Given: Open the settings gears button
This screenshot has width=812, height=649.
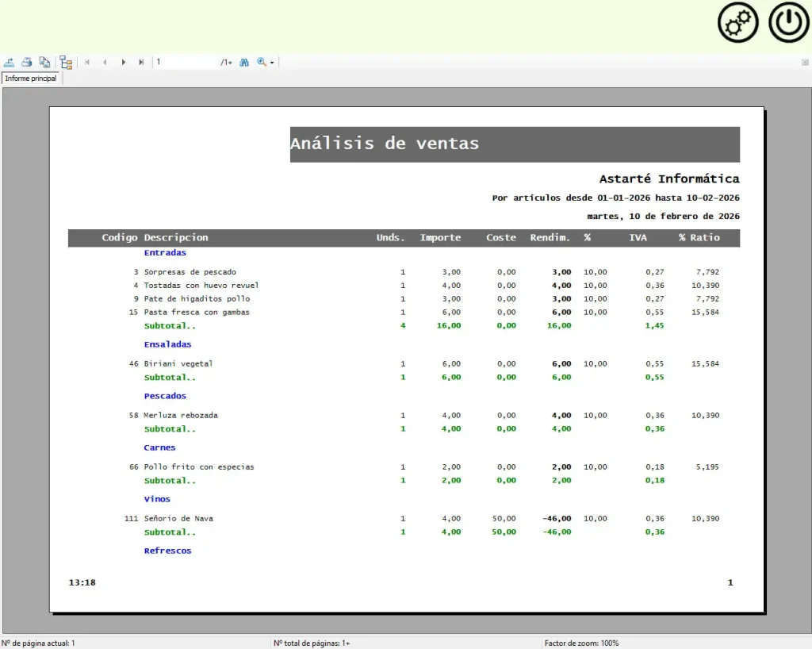Looking at the screenshot, I should (x=738, y=23).
